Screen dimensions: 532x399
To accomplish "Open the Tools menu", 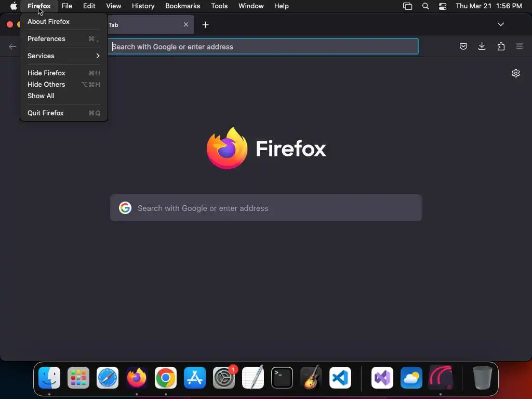I will click(x=219, y=6).
